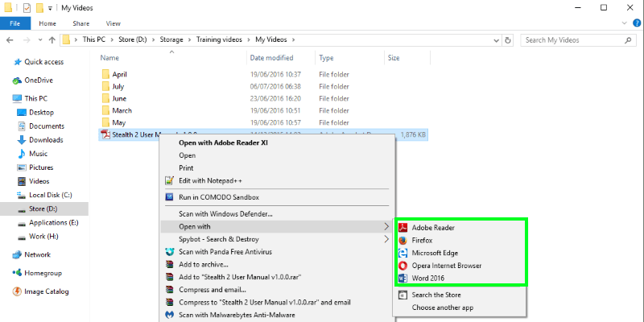Click the Properties checkmark icon in title bar
The height and width of the screenshot is (322, 644).
point(27,8)
